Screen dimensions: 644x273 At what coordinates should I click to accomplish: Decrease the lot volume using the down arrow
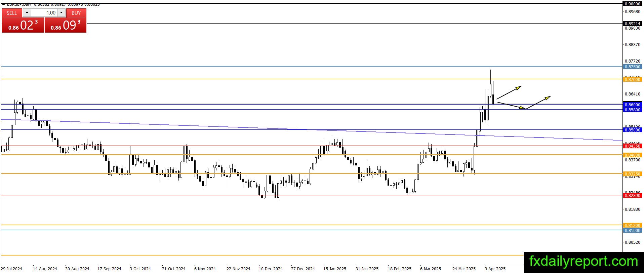pyautogui.click(x=27, y=13)
